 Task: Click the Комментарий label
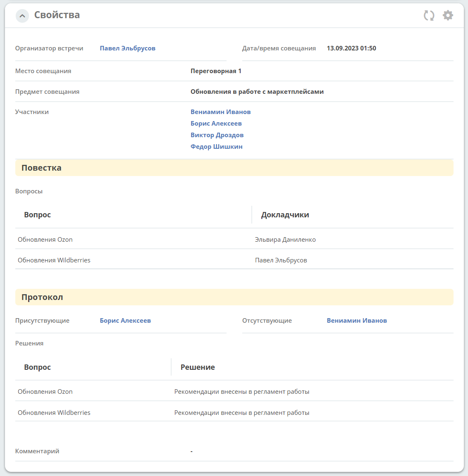[x=37, y=451]
